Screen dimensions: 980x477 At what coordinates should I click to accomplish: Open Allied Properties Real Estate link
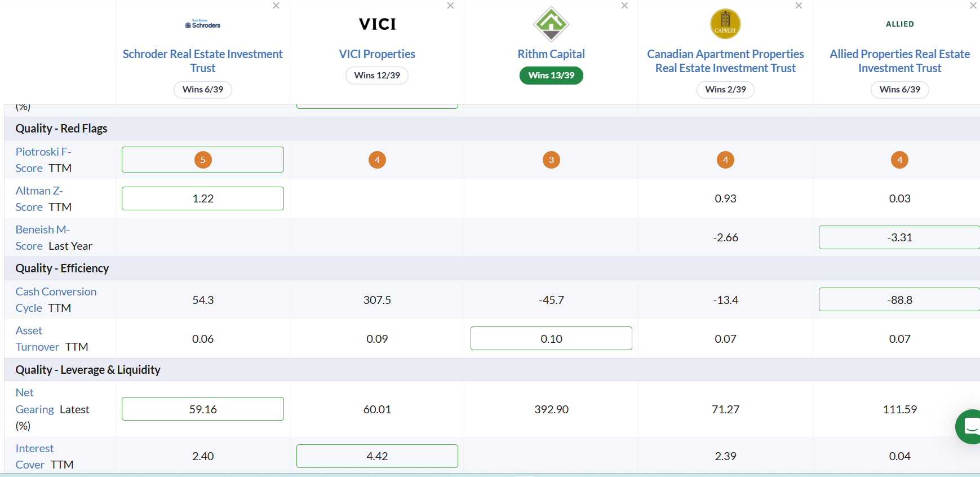899,61
